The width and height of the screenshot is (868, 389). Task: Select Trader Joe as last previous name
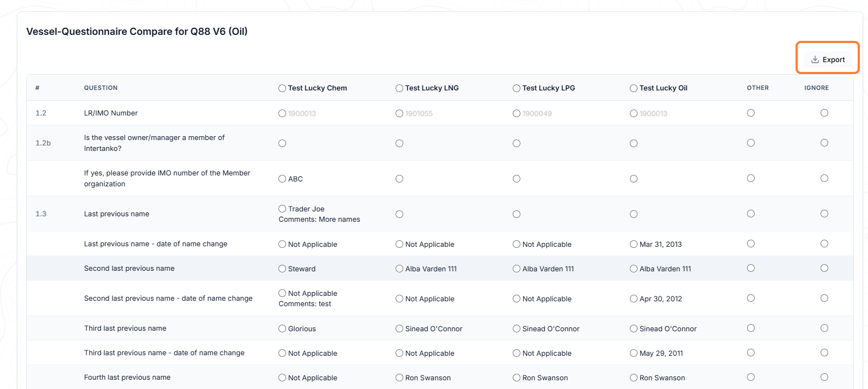click(x=282, y=209)
